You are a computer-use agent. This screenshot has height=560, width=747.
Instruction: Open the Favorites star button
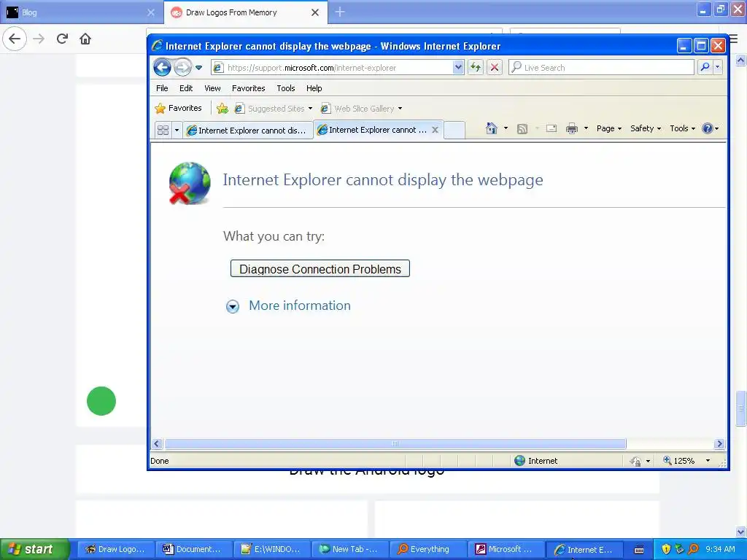[x=178, y=108]
